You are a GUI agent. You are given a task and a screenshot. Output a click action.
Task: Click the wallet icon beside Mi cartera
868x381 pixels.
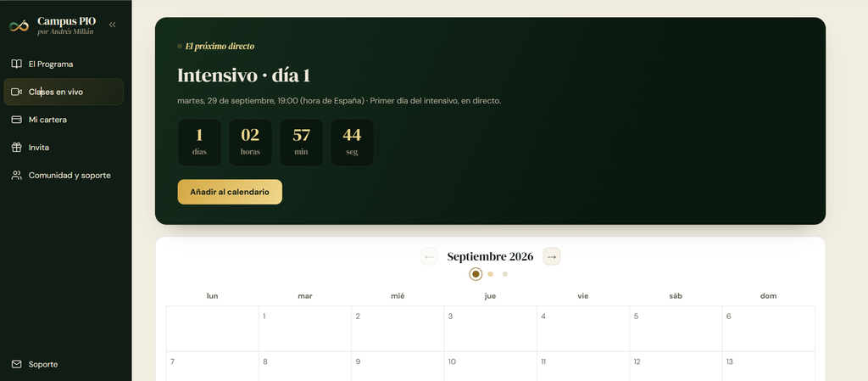tap(17, 120)
